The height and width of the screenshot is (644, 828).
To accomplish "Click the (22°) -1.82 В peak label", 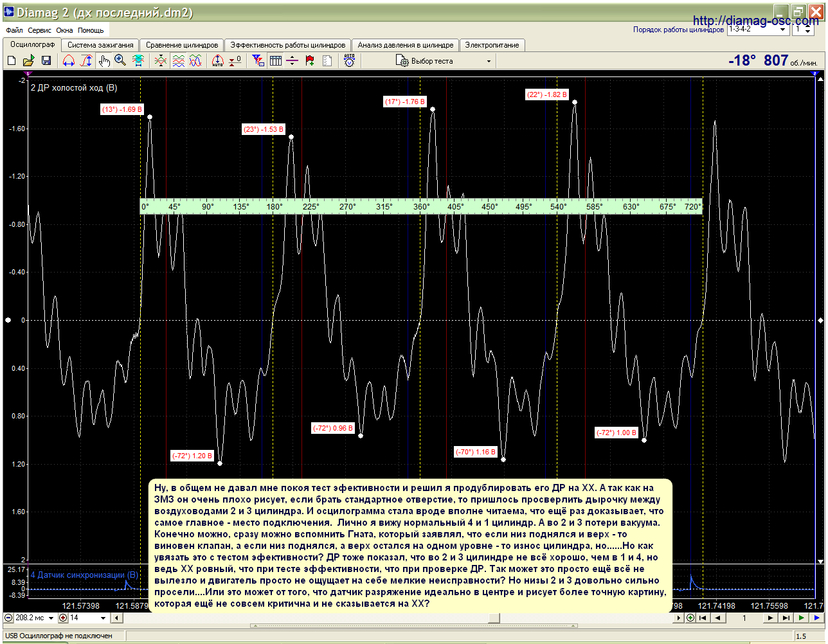I will click(547, 94).
